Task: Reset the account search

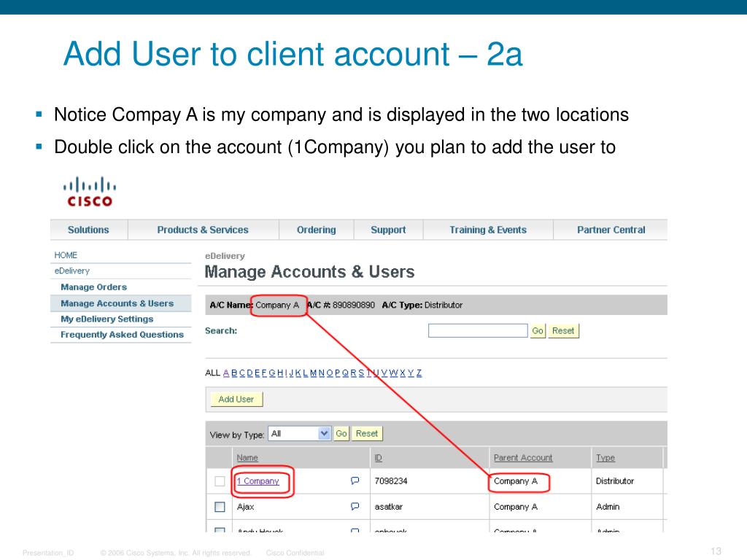Action: pyautogui.click(x=563, y=330)
